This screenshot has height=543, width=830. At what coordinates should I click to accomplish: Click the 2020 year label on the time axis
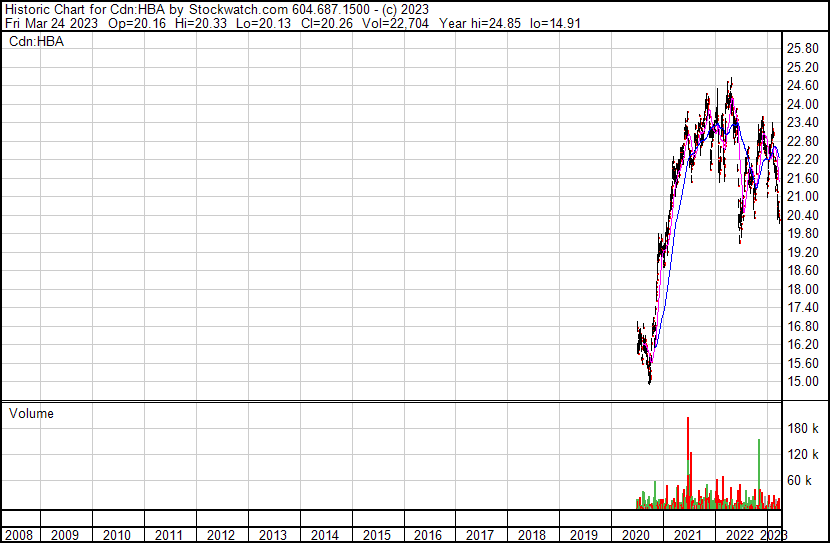(x=636, y=535)
